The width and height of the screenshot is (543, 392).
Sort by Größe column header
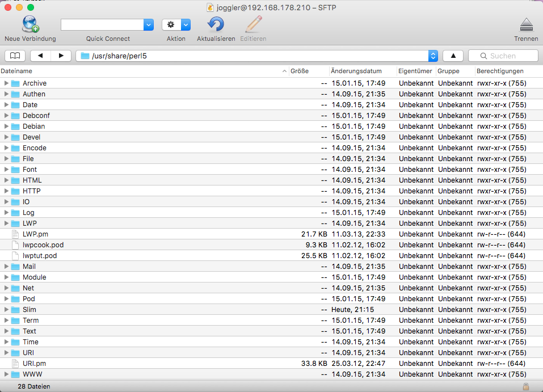[x=309, y=71]
